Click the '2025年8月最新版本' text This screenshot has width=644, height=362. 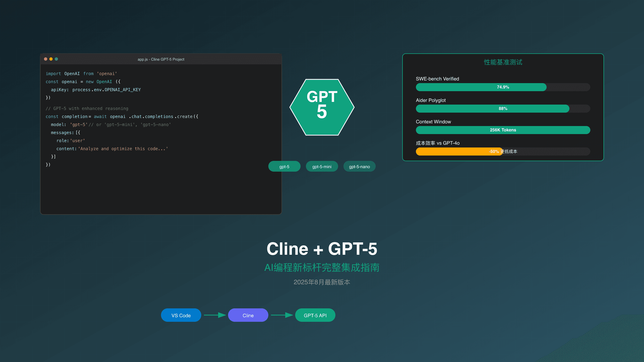click(x=322, y=282)
